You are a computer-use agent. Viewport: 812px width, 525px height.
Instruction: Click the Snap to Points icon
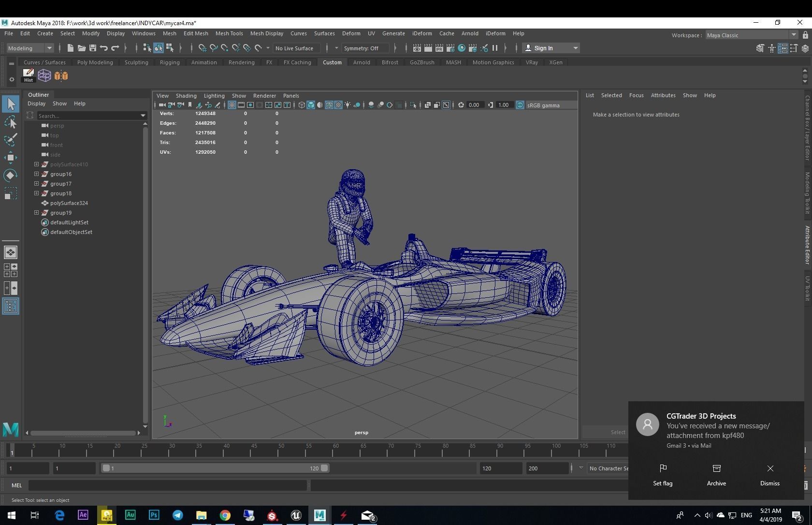[x=224, y=48]
